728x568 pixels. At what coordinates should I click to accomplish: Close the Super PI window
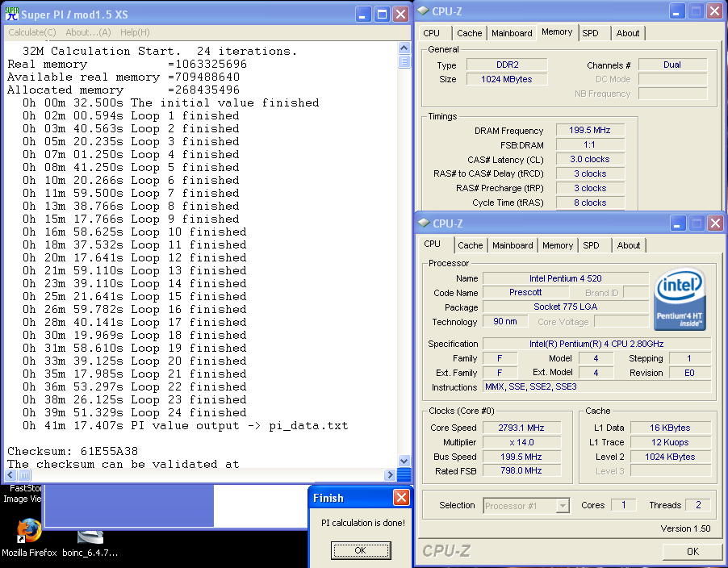coord(400,14)
